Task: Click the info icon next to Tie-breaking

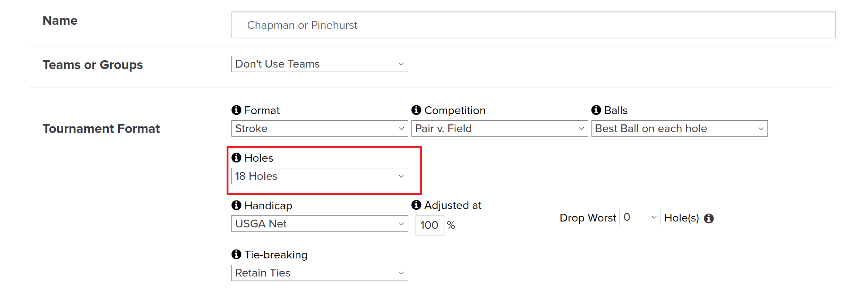Action: point(236,254)
